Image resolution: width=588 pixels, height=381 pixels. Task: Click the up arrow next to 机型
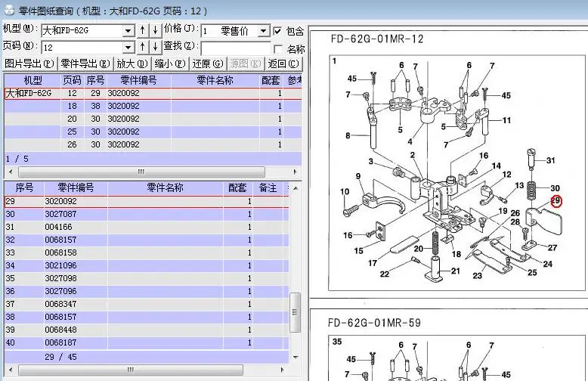[x=143, y=30]
